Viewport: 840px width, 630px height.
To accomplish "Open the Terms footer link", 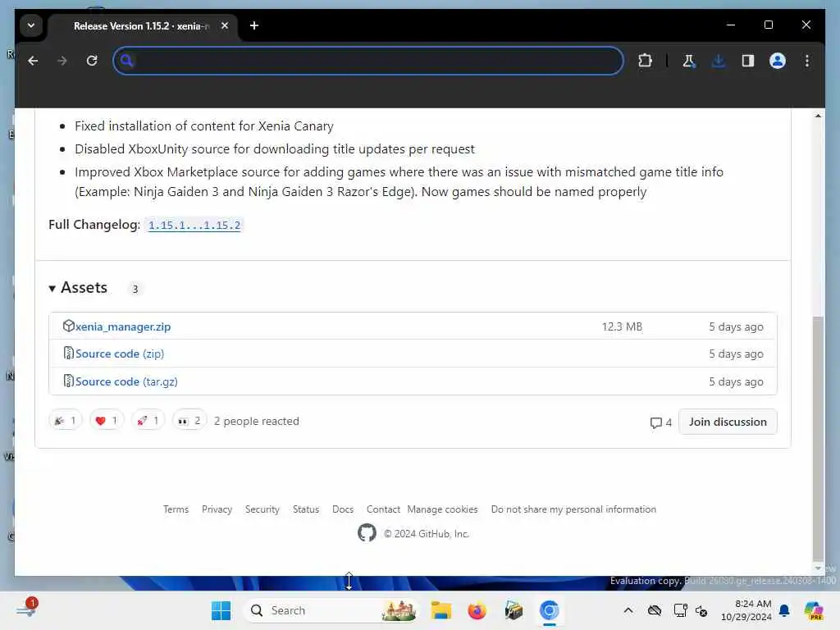I will (176, 509).
